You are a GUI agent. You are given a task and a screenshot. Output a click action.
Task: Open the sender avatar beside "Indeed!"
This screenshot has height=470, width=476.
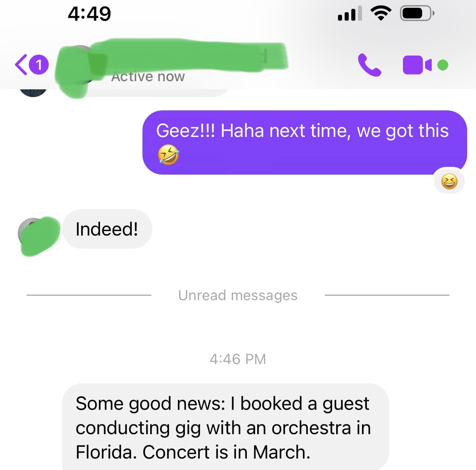(38, 236)
